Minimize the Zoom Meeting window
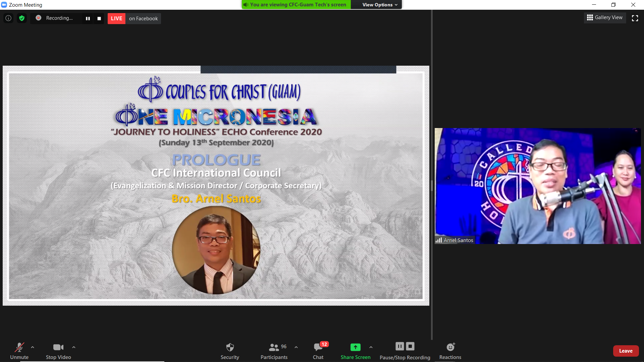644x362 pixels. (x=594, y=5)
